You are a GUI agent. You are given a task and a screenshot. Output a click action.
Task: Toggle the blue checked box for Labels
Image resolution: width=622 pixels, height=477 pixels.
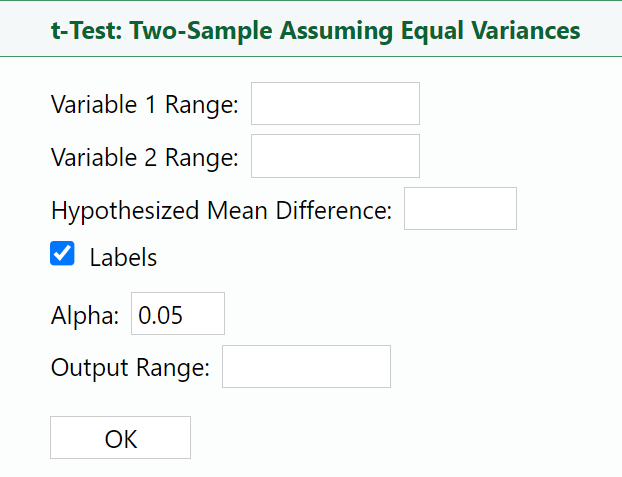tap(63, 255)
